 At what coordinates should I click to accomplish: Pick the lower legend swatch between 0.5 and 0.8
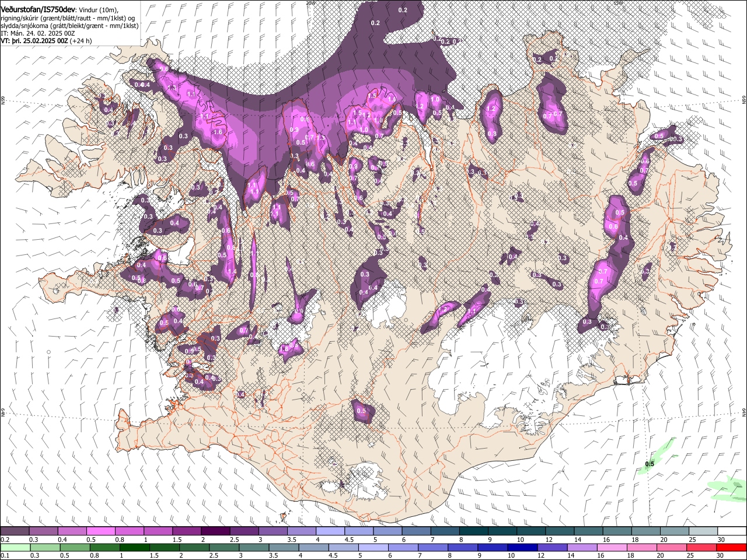tap(75, 547)
